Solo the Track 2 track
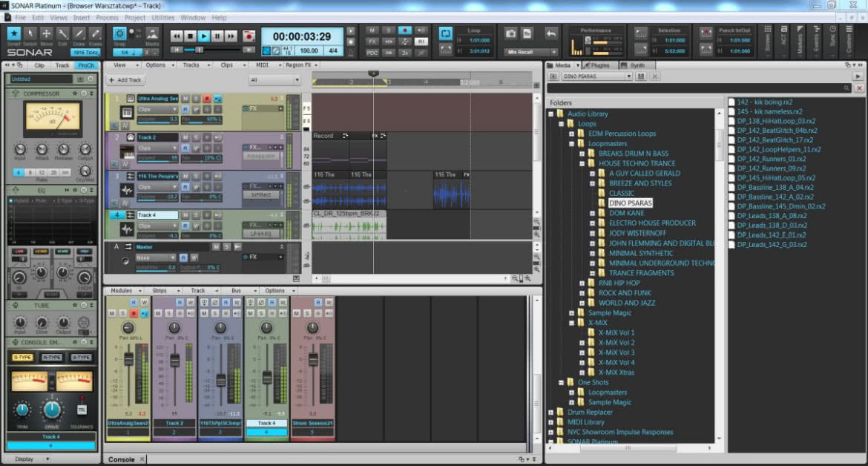The image size is (868, 466). (x=196, y=137)
